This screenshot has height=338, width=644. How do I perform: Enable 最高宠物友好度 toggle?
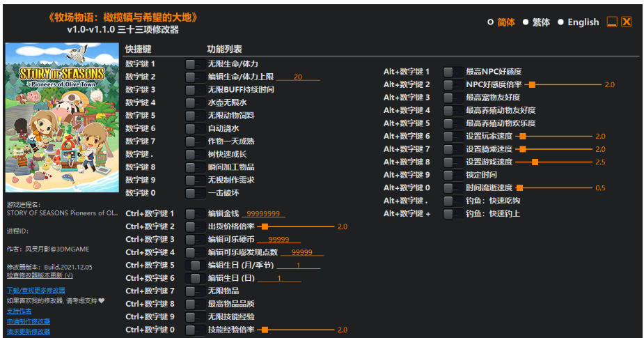point(453,98)
